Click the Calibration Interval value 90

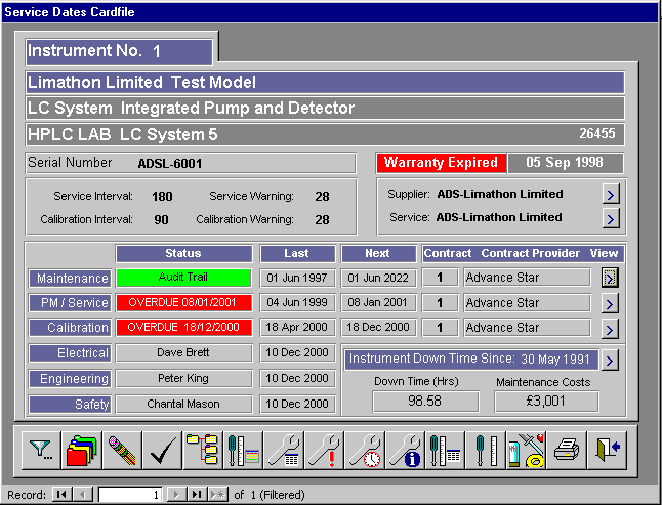(161, 220)
